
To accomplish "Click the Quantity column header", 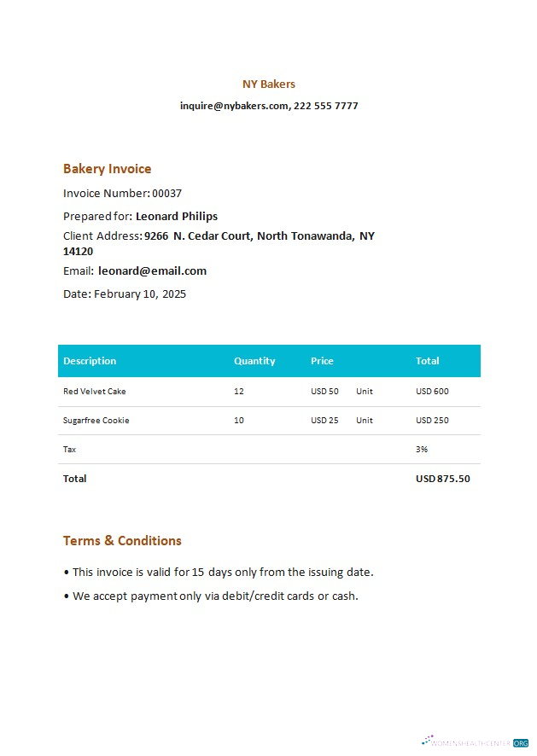I will [x=254, y=361].
